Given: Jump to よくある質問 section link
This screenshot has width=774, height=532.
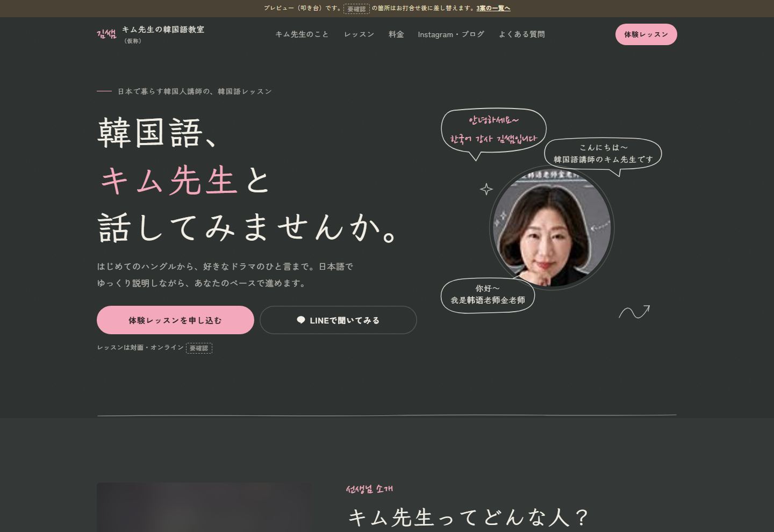Looking at the screenshot, I should 522,34.
